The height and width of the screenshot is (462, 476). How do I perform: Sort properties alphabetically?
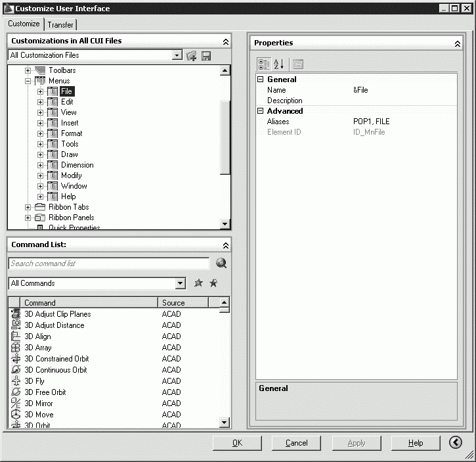tap(278, 64)
